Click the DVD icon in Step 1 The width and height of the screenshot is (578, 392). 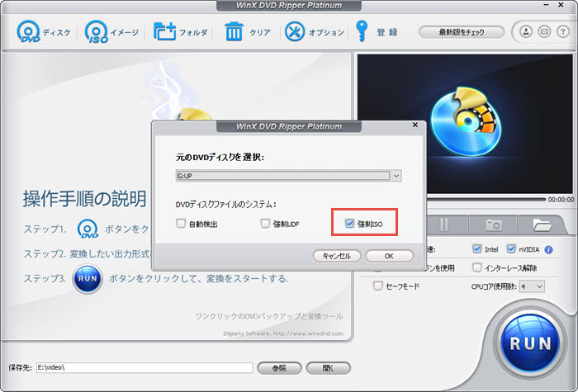coord(88,229)
